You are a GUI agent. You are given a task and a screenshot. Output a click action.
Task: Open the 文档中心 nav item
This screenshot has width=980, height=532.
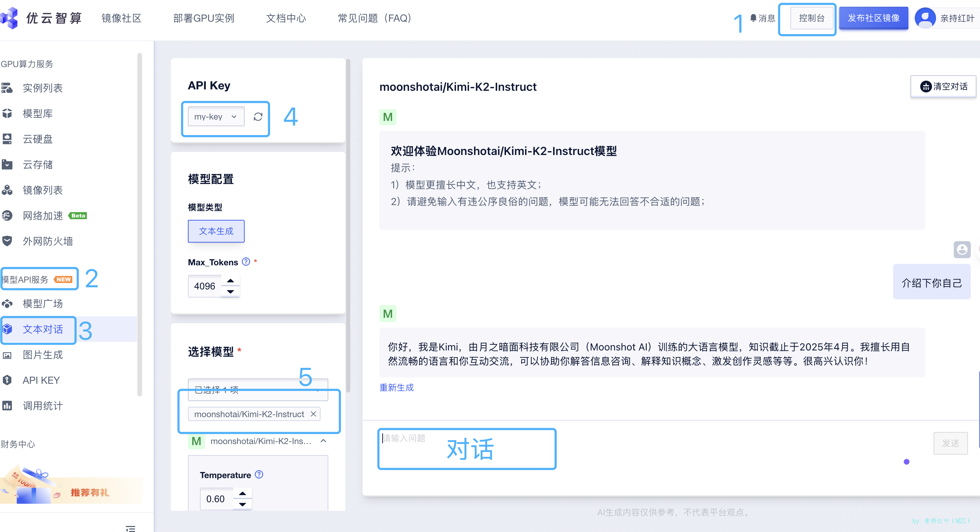tap(286, 18)
